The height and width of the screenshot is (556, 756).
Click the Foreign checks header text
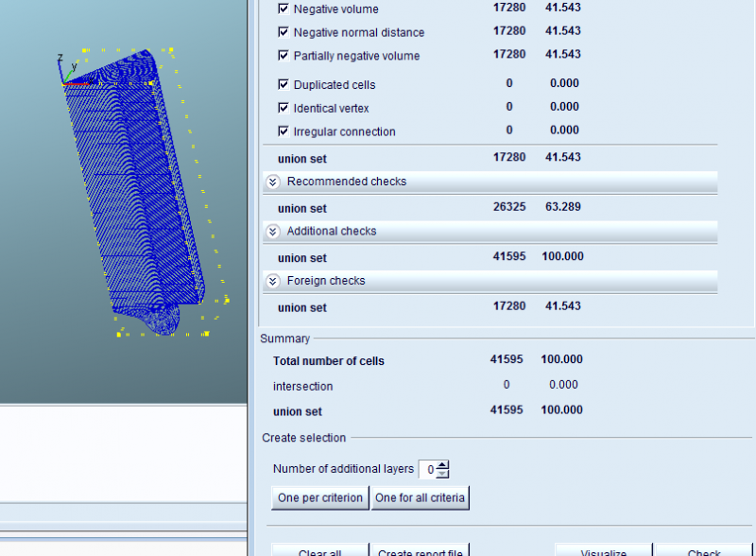(326, 281)
